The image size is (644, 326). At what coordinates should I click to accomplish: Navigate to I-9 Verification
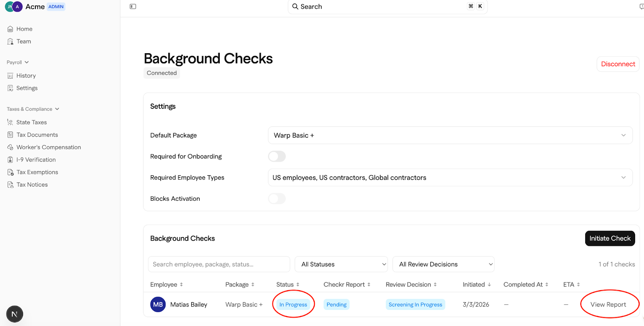pyautogui.click(x=36, y=160)
